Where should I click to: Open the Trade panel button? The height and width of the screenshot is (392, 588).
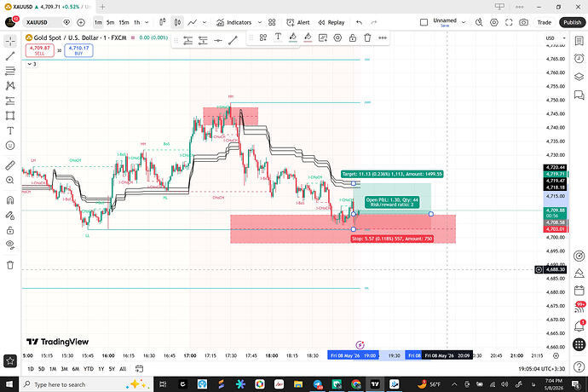pyautogui.click(x=545, y=22)
